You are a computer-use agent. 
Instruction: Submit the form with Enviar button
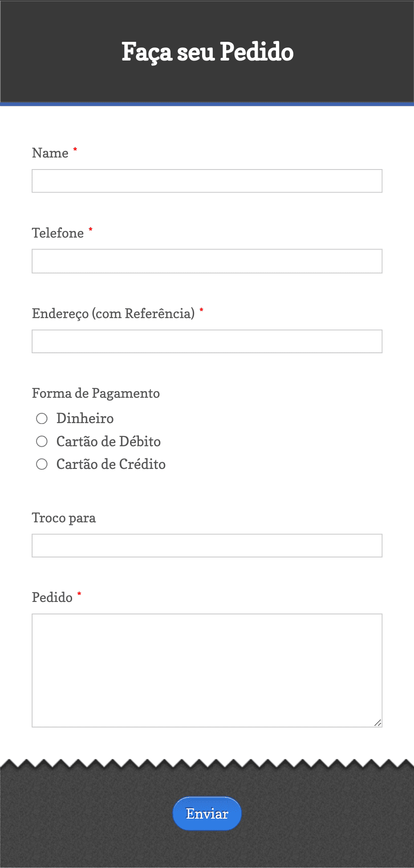207,814
